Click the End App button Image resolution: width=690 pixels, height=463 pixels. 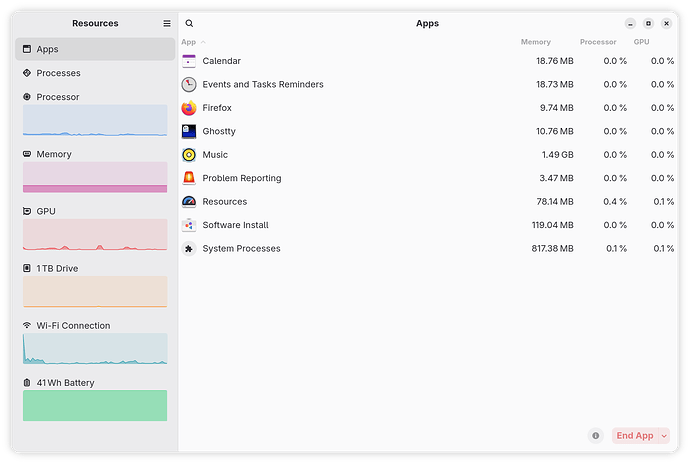click(x=635, y=436)
